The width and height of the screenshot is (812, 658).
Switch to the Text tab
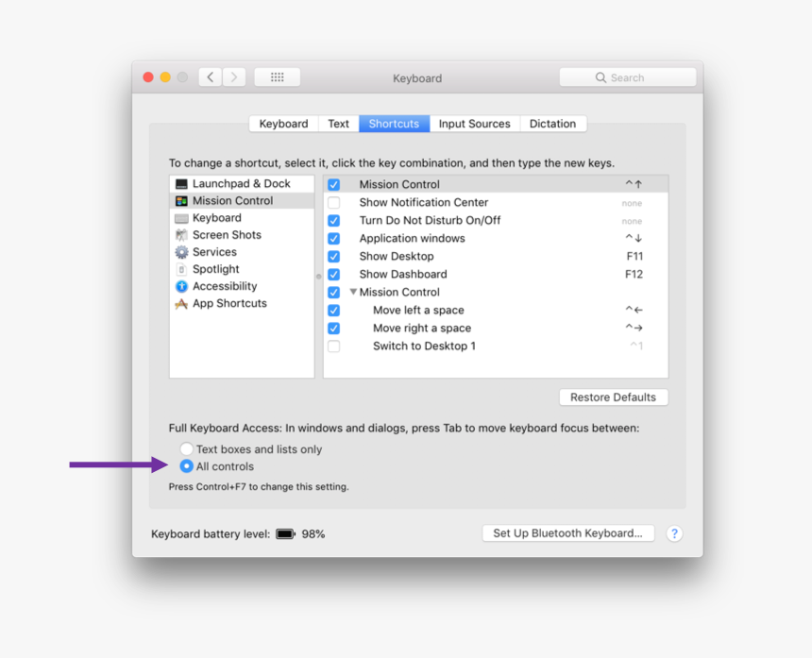[338, 124]
